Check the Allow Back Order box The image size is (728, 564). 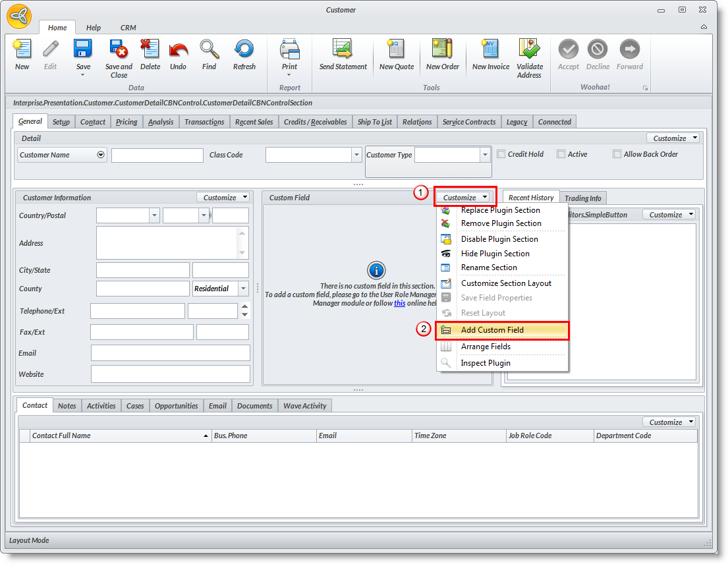tap(617, 154)
